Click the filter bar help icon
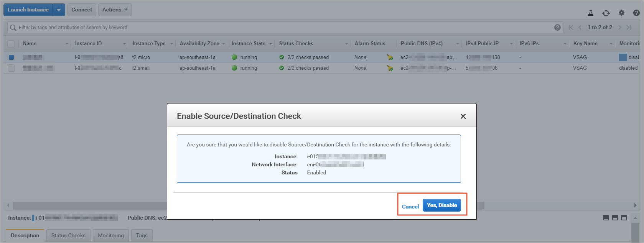The image size is (644, 243). click(557, 27)
